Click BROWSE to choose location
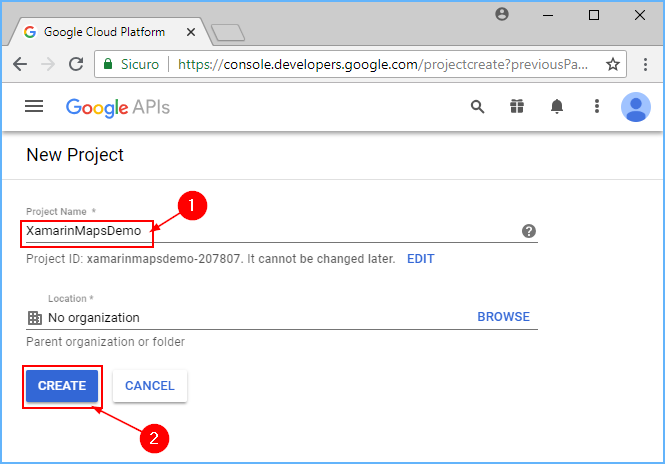665x464 pixels. (503, 317)
